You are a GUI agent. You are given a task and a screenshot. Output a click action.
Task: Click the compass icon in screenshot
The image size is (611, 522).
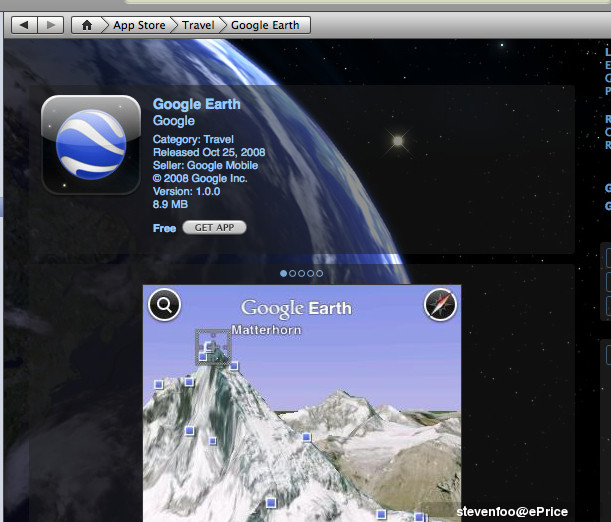pos(440,305)
